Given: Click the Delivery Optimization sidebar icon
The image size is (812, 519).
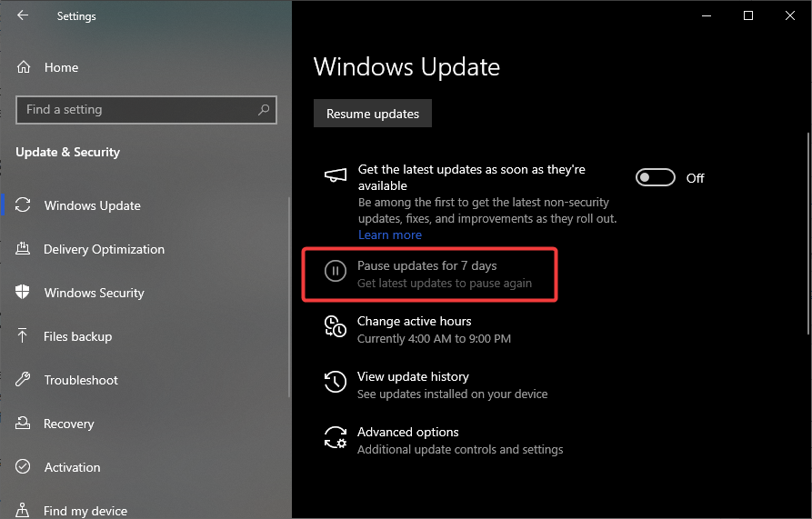Looking at the screenshot, I should 23,249.
